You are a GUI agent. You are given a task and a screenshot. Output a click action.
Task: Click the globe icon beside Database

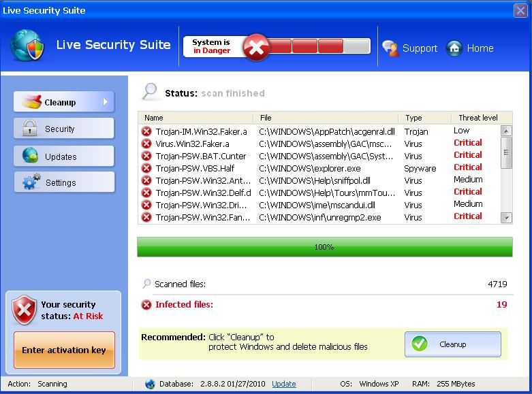coord(150,384)
